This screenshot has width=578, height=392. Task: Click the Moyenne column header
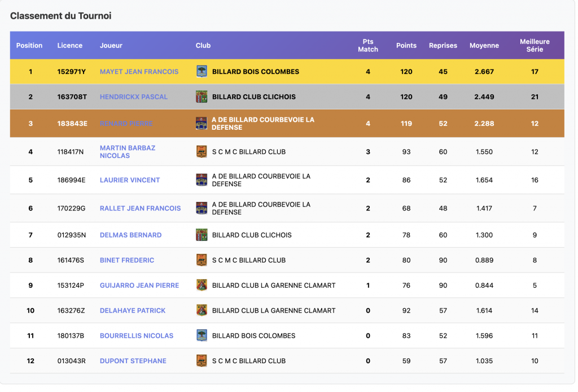484,46
